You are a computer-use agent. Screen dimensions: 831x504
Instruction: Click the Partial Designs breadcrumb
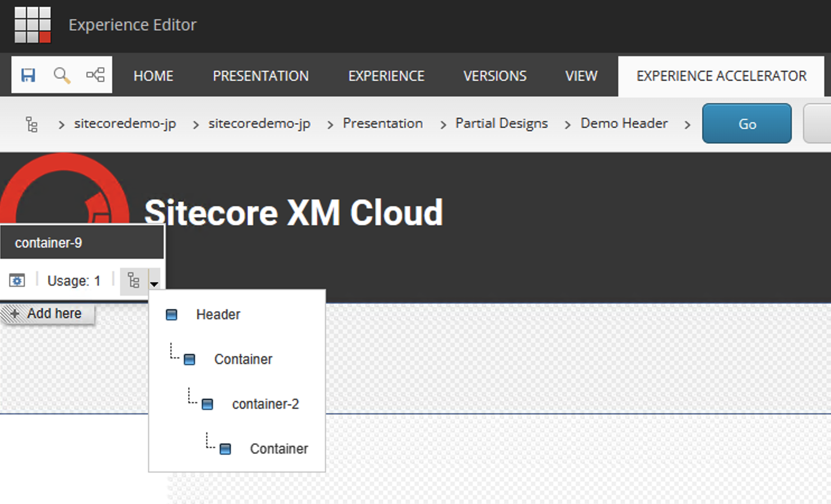tap(502, 123)
